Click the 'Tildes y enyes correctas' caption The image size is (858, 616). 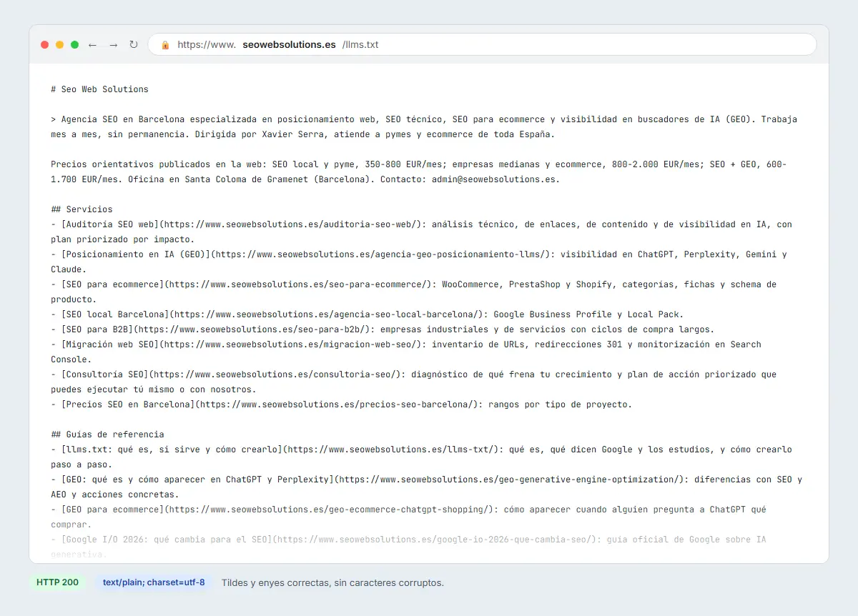coord(332,582)
